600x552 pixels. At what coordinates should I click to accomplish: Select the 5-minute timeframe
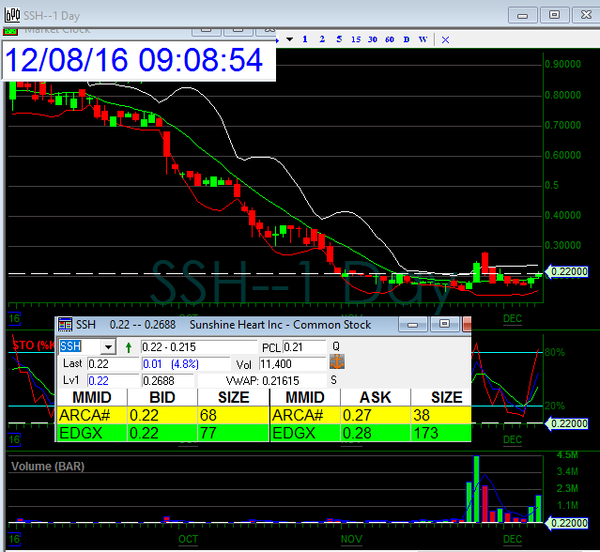339,39
